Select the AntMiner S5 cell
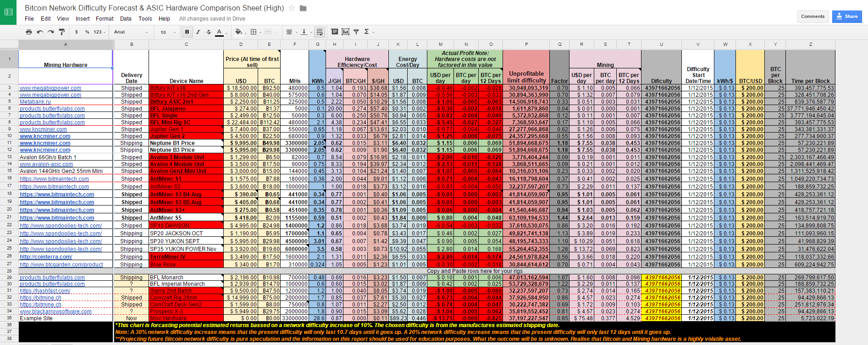868x345 pixels. pyautogui.click(x=186, y=218)
